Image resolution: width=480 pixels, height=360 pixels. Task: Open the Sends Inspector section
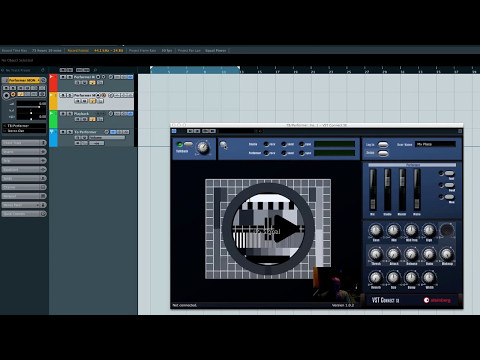(x=24, y=178)
